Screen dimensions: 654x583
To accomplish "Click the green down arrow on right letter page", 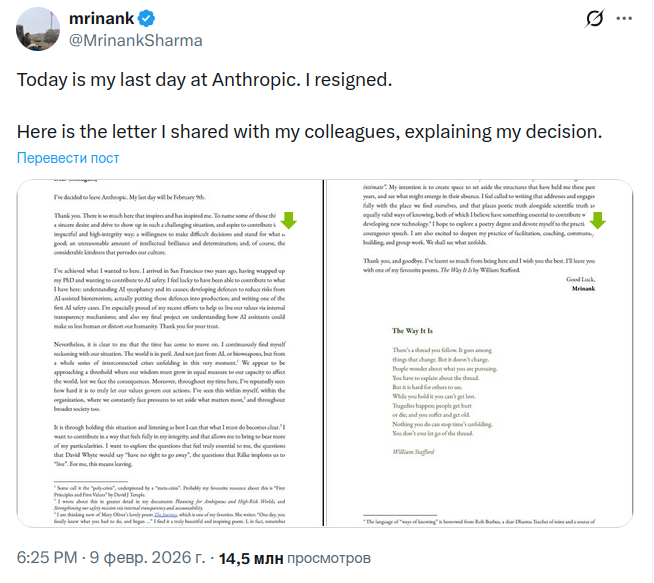I will [598, 221].
